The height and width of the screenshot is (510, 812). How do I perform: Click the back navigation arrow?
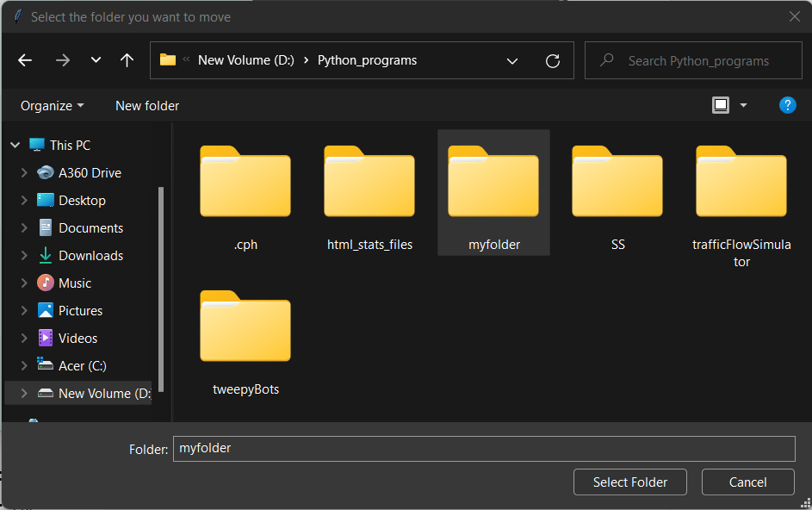click(24, 59)
